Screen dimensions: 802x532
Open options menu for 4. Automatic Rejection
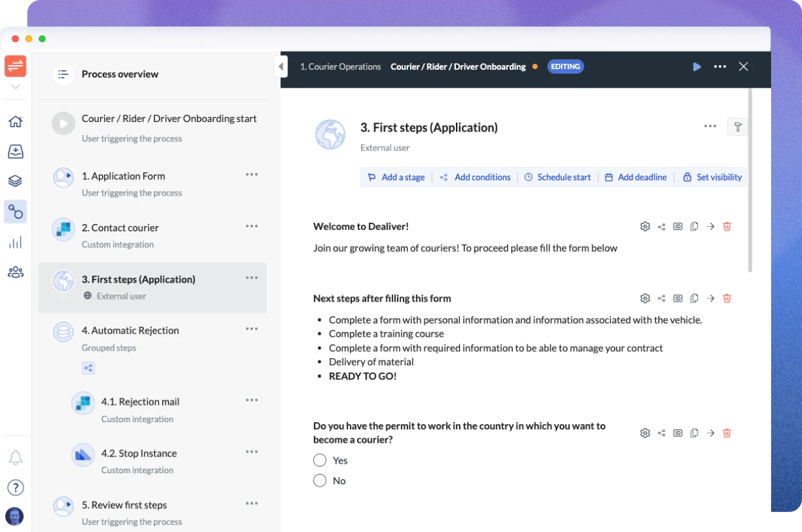(x=252, y=329)
